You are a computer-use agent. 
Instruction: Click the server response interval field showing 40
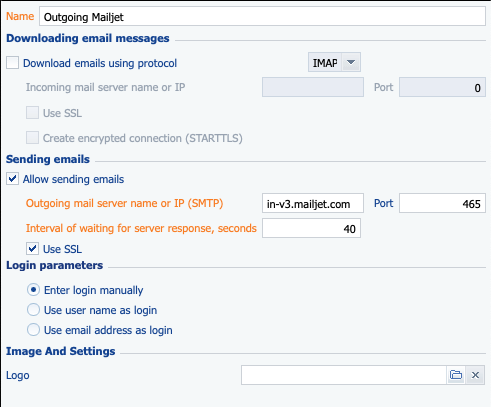[x=311, y=228]
